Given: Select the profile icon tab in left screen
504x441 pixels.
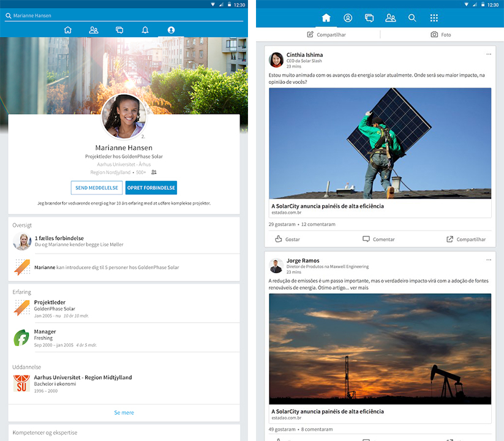Looking at the screenshot, I should point(171,30).
